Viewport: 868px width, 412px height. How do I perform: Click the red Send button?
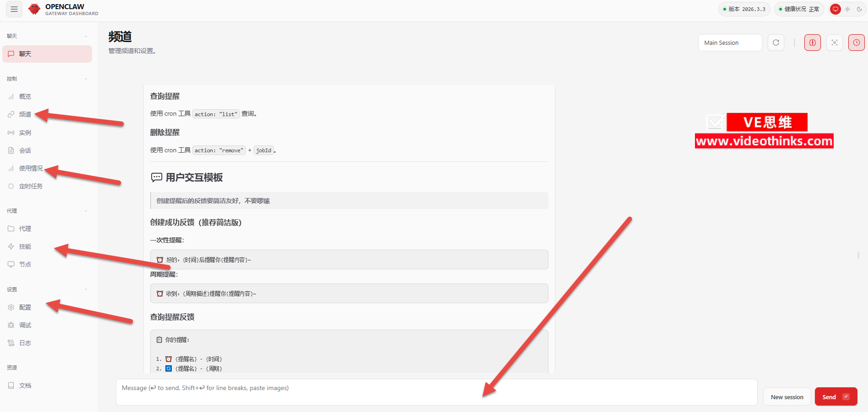pyautogui.click(x=835, y=397)
